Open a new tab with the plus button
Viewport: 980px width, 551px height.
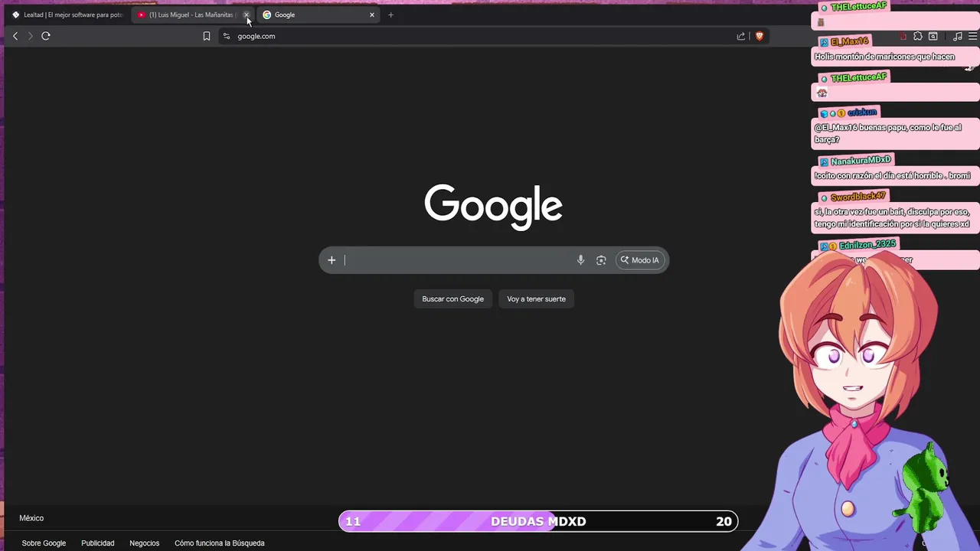point(390,15)
